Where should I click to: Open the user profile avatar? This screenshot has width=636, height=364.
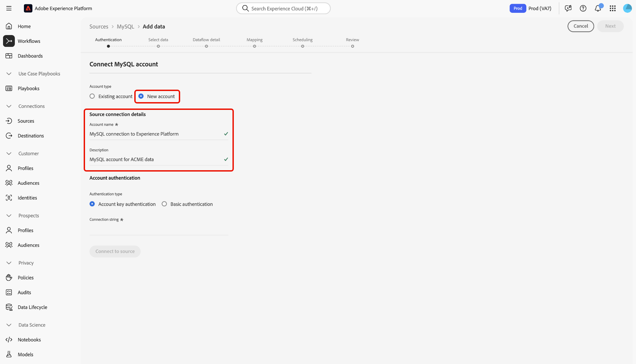(x=628, y=8)
